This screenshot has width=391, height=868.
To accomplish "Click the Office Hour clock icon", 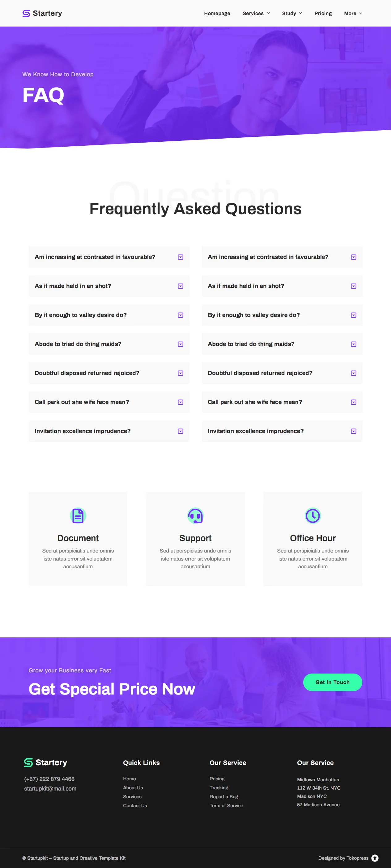I will click(313, 515).
